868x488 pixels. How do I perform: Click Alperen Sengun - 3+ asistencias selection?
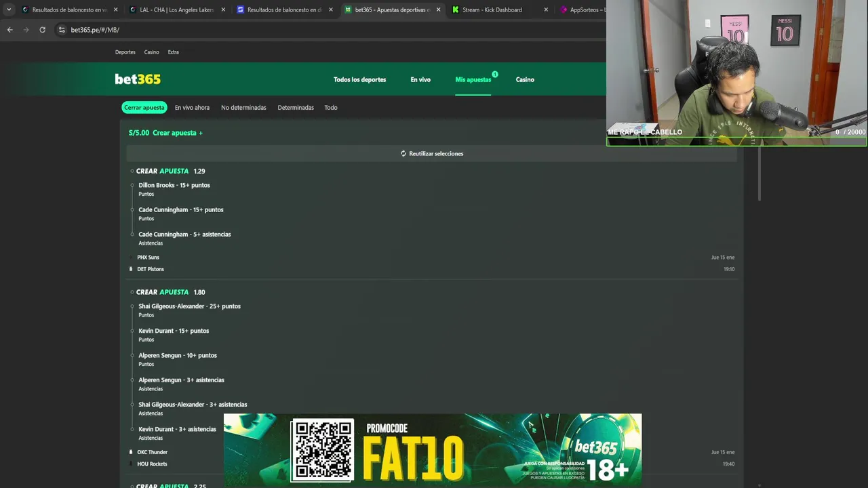181,380
